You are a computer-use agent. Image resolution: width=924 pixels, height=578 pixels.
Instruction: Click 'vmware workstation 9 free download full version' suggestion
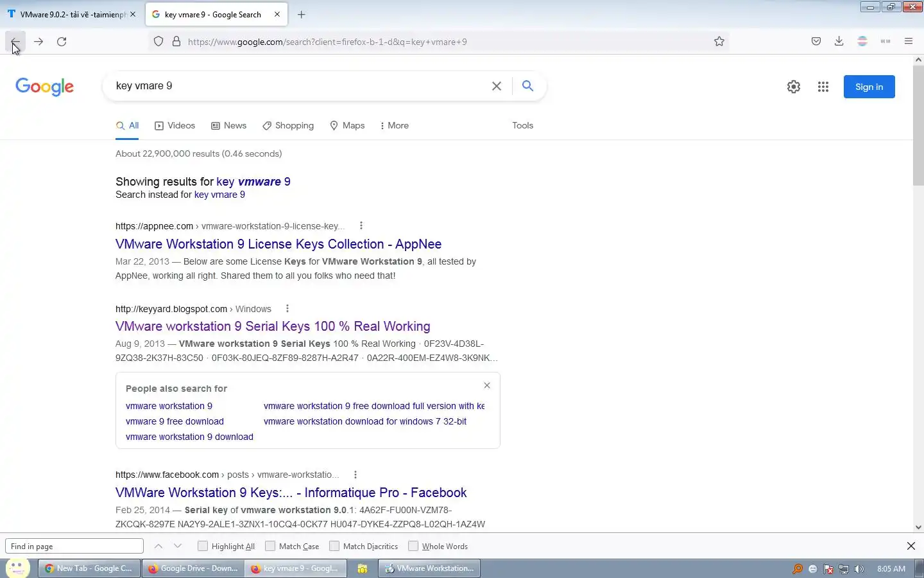pyautogui.click(x=374, y=406)
